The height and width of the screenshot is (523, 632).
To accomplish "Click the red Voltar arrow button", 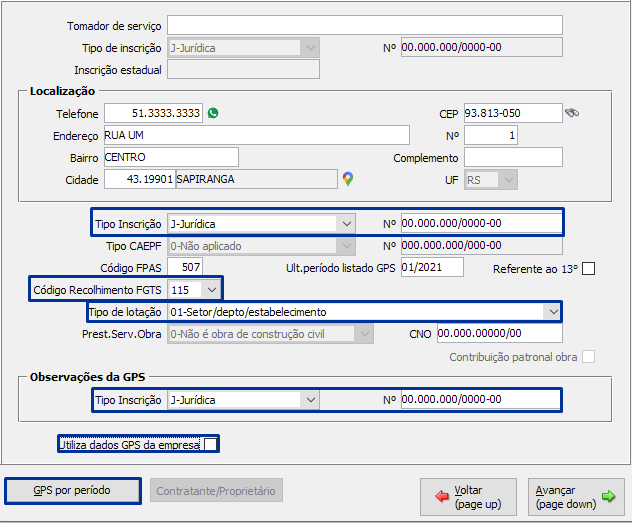I will 468,497.
